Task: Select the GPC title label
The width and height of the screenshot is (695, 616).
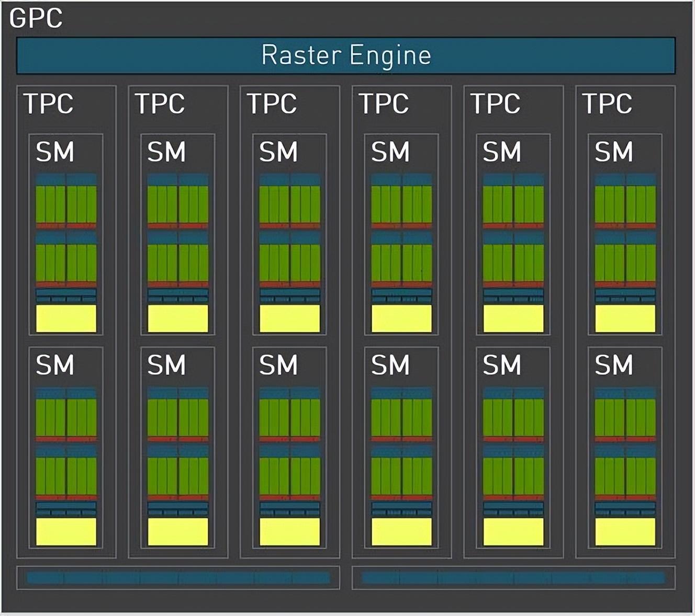Action: [x=36, y=18]
